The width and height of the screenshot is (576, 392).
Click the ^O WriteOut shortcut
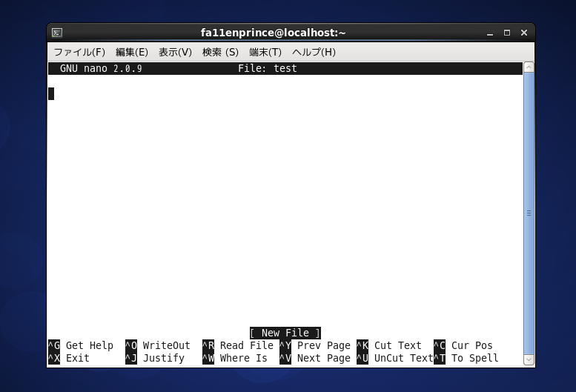click(158, 345)
